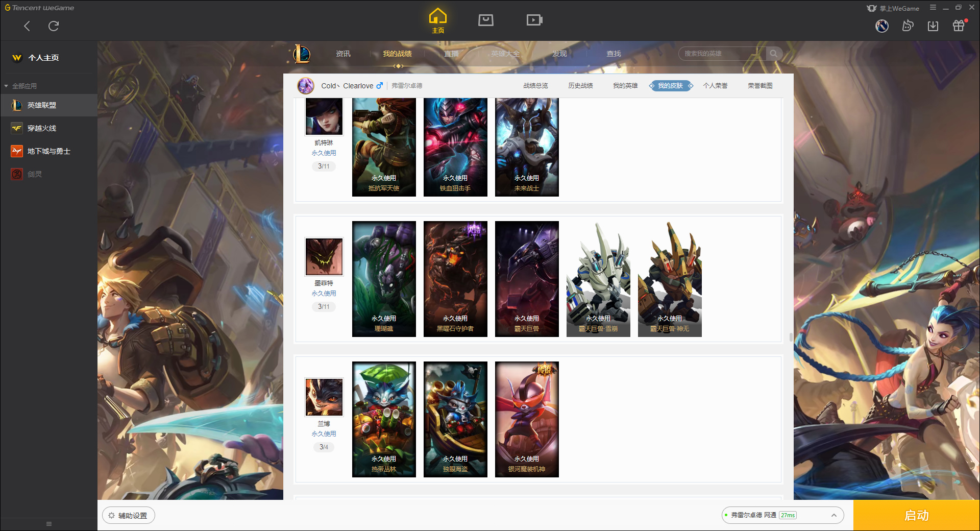Open 辅助设置 settings button
The width and height of the screenshot is (980, 531).
[128, 516]
